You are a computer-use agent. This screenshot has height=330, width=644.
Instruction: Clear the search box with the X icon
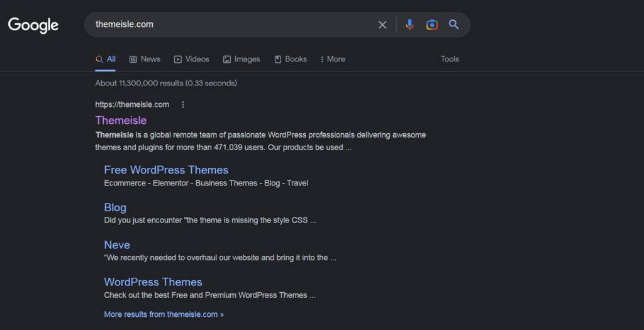[382, 25]
